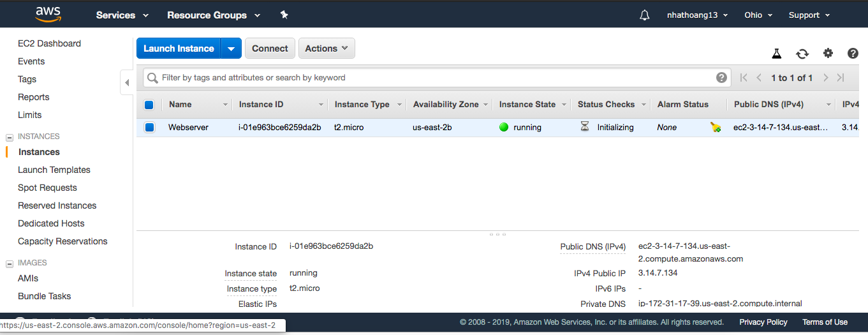The width and height of the screenshot is (868, 335).
Task: Go to first page of results
Action: 744,78
